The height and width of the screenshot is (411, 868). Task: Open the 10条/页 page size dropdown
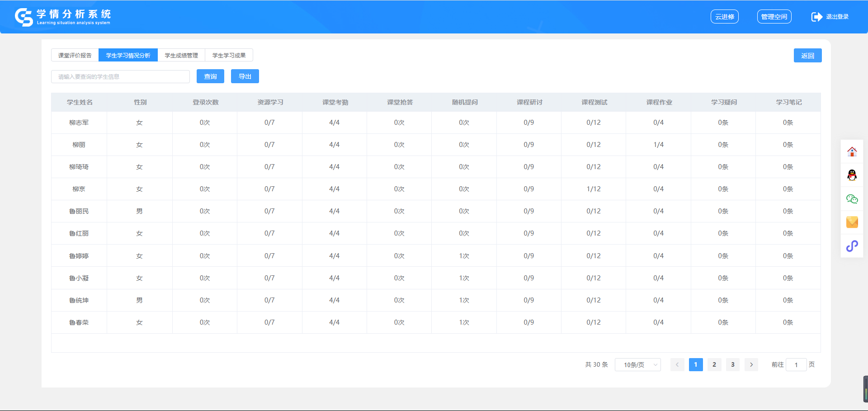[638, 364]
